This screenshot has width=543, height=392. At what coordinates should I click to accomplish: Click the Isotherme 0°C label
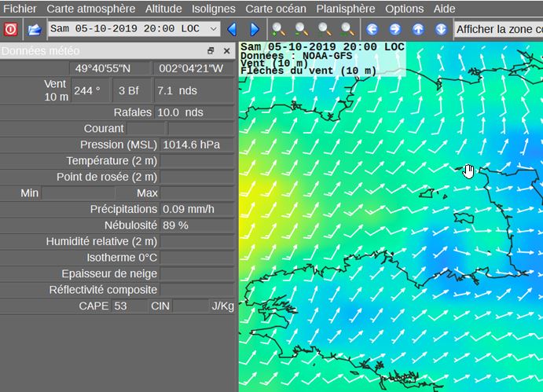[122, 258]
